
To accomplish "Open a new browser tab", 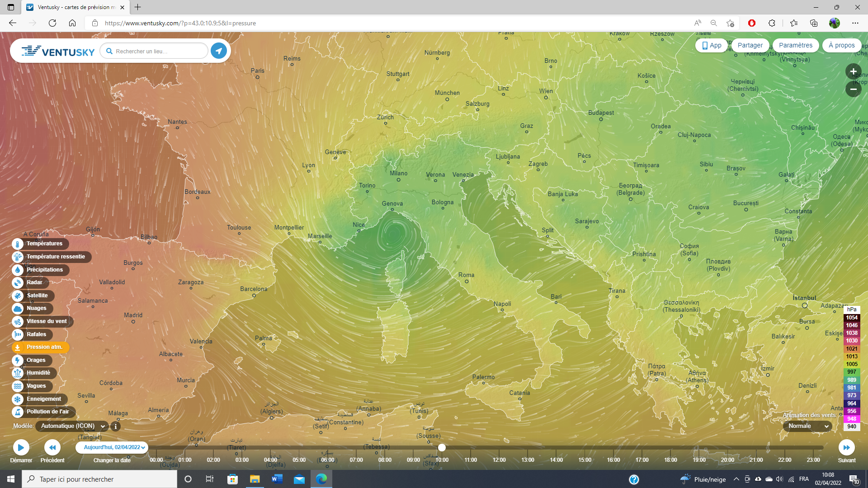I will coord(138,7).
